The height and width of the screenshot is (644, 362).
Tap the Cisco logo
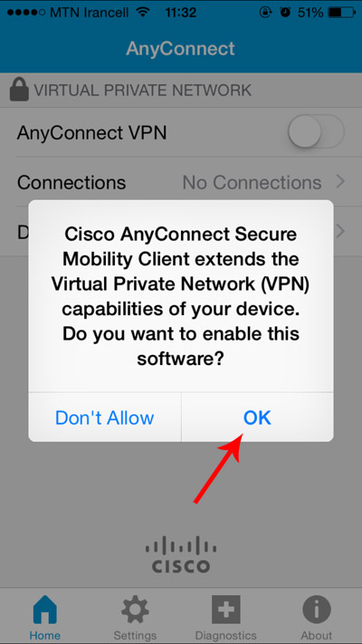click(181, 554)
